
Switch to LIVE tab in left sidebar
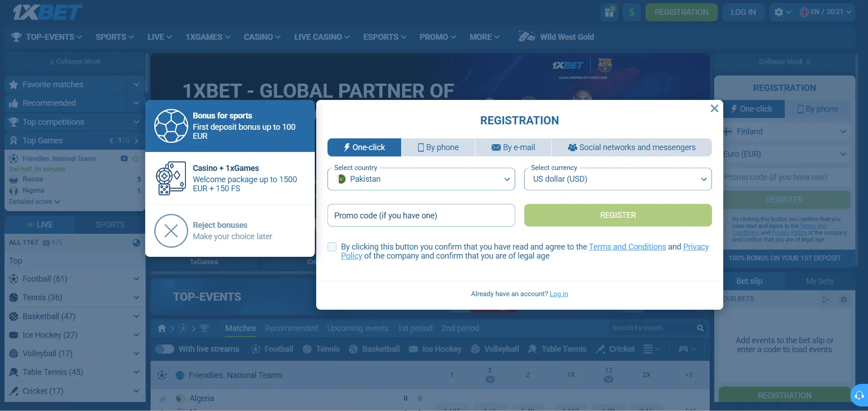pyautogui.click(x=40, y=225)
